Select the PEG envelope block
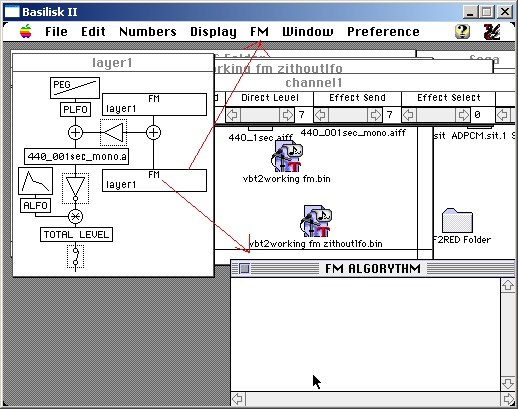Image resolution: width=518 pixels, height=409 pixels. pyautogui.click(x=75, y=88)
